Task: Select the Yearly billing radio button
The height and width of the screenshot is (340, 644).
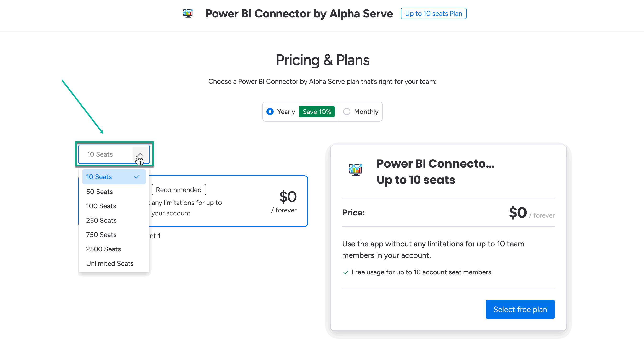Action: tap(270, 112)
